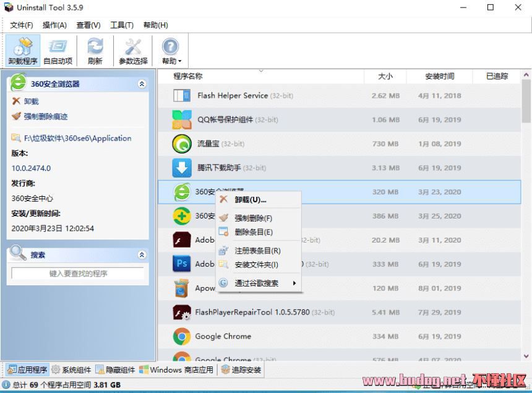Viewport: 532px width, 393px height.
Task: Open the 自启动项 startup items tool
Action: (58, 51)
